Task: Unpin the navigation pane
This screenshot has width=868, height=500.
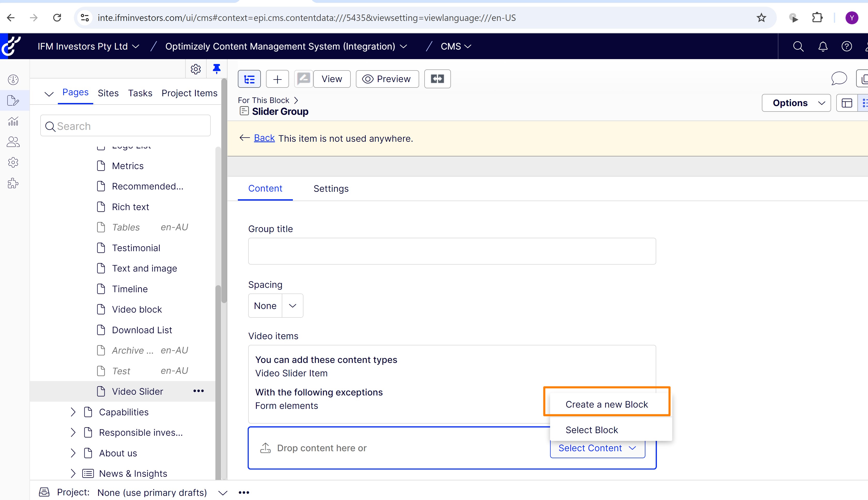Action: (216, 69)
